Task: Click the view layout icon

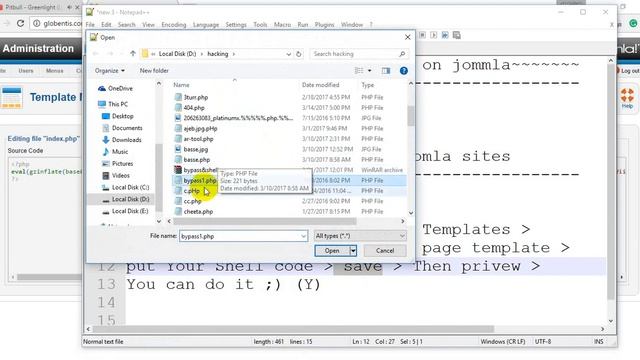Action: coord(359,71)
